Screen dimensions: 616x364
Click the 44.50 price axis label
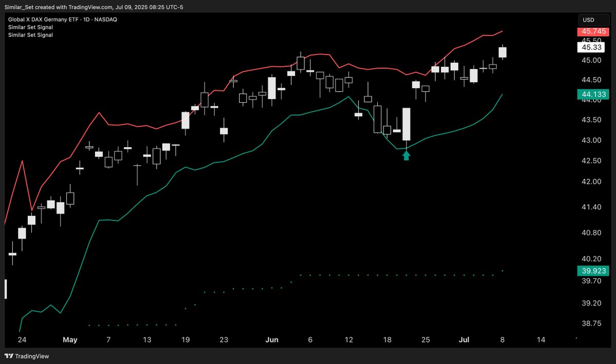pos(592,80)
